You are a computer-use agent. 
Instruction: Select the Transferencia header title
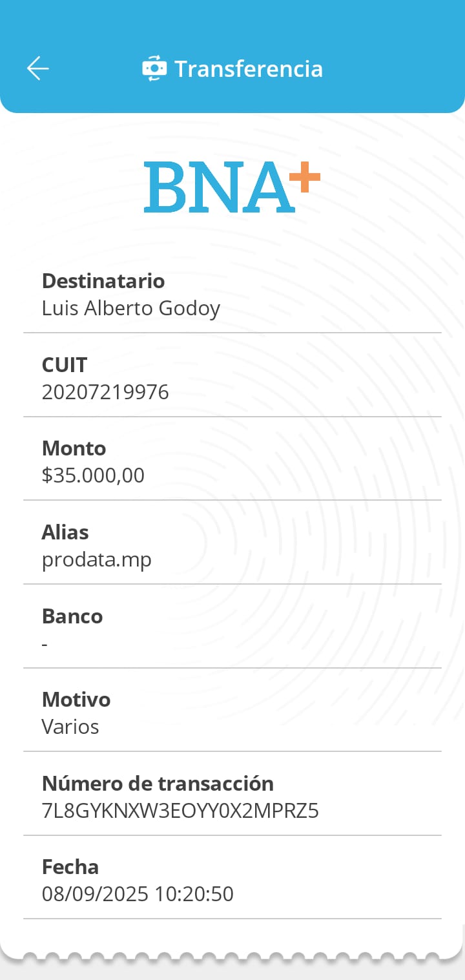pos(249,68)
